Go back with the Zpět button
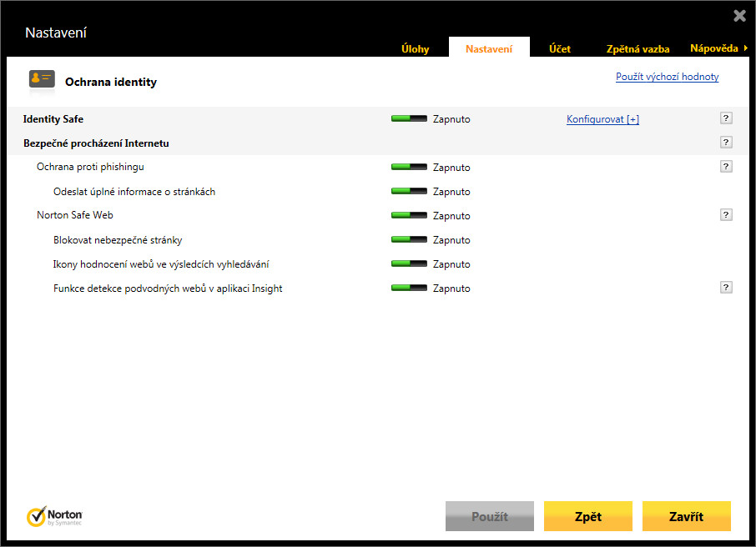Image resolution: width=756 pixels, height=547 pixels. [588, 516]
